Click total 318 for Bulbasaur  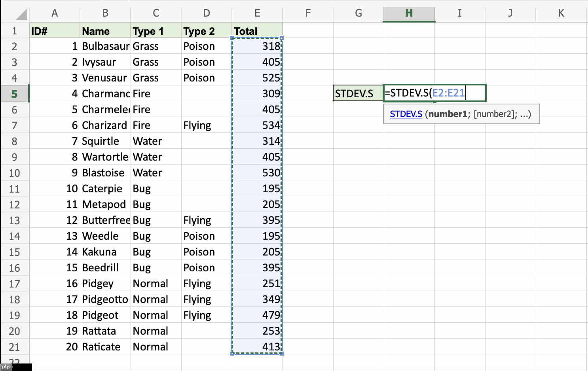pyautogui.click(x=257, y=46)
